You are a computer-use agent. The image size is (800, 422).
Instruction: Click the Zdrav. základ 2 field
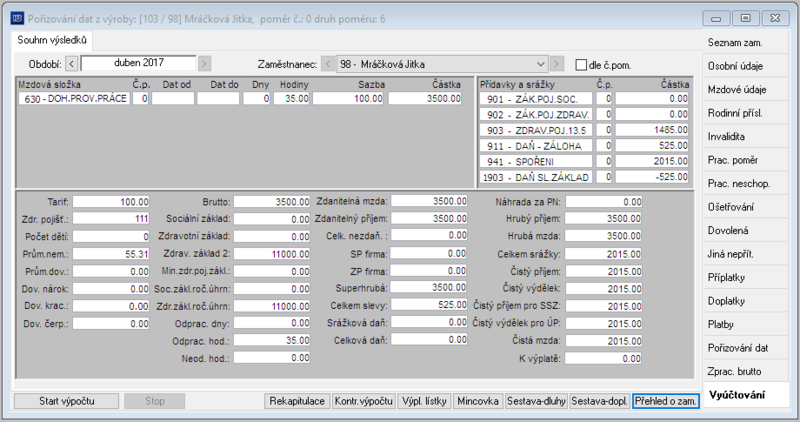[272, 254]
